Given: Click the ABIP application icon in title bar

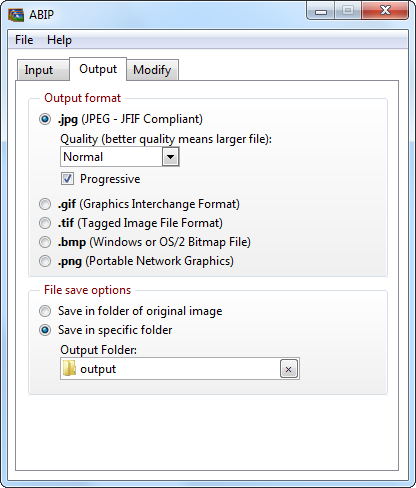Looking at the screenshot, I should tap(16, 15).
